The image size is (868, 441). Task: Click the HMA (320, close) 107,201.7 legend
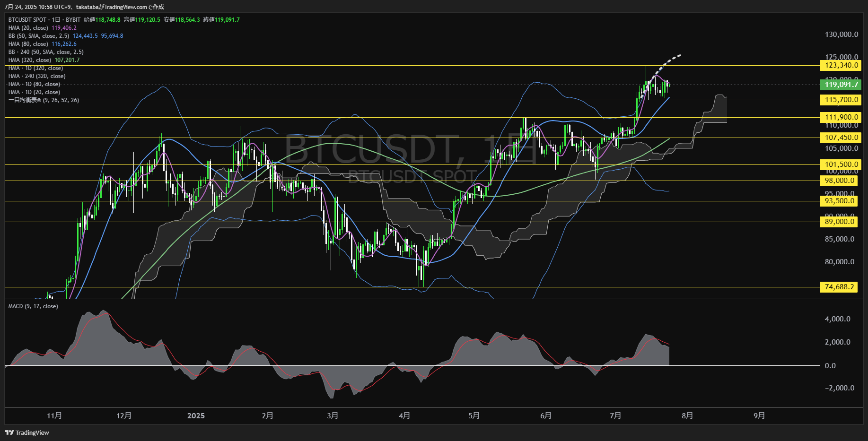(x=44, y=60)
